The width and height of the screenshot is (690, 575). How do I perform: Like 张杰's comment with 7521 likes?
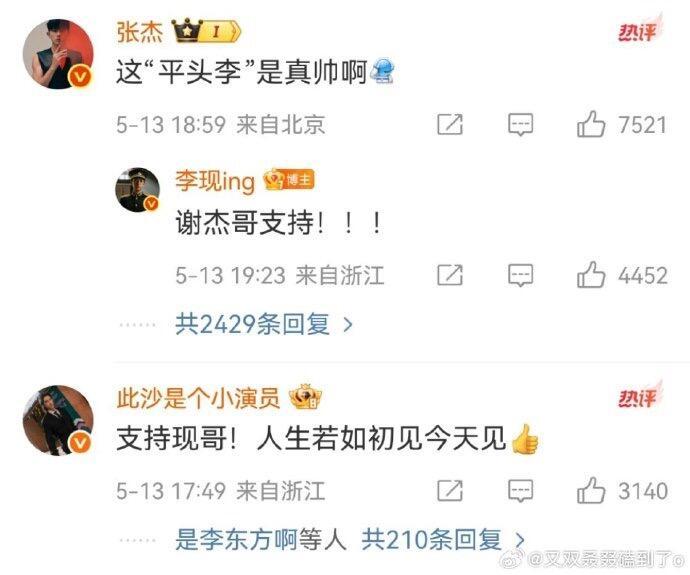pos(591,124)
